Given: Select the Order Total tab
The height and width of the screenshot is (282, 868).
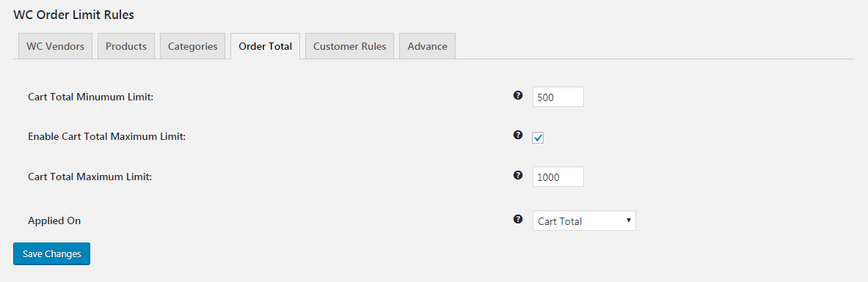Looking at the screenshot, I should click(265, 46).
